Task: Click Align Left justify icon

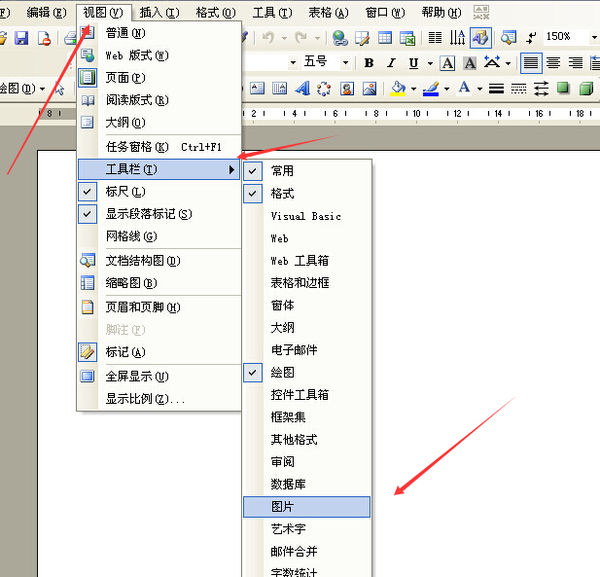Action: tap(531, 63)
